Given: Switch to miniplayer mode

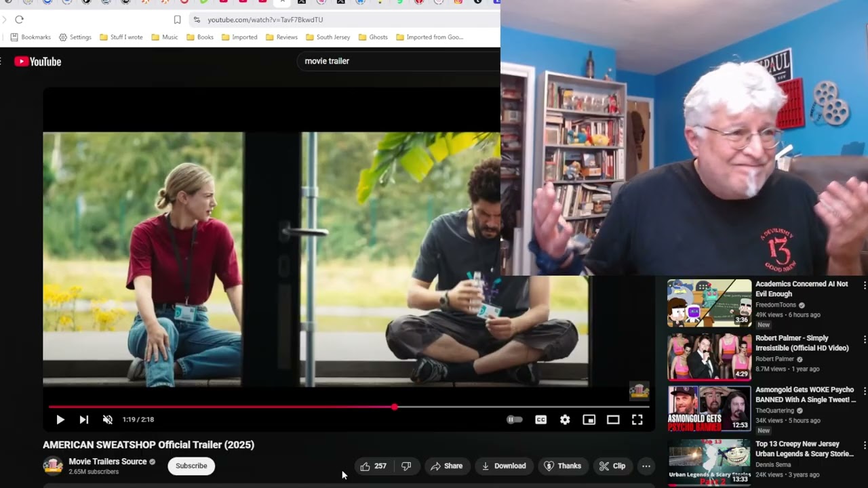Looking at the screenshot, I should tap(589, 420).
